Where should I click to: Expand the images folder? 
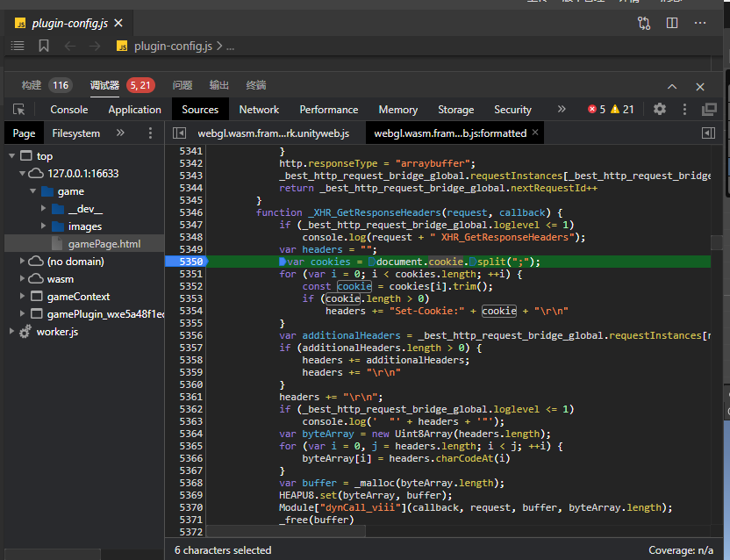44,226
